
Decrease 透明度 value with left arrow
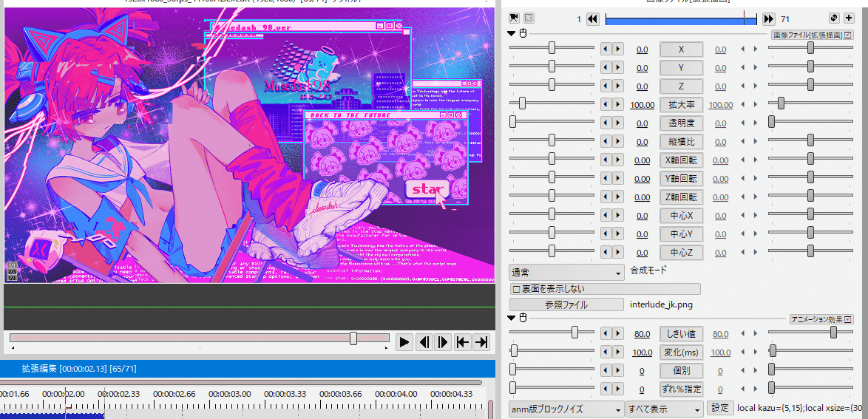click(606, 123)
